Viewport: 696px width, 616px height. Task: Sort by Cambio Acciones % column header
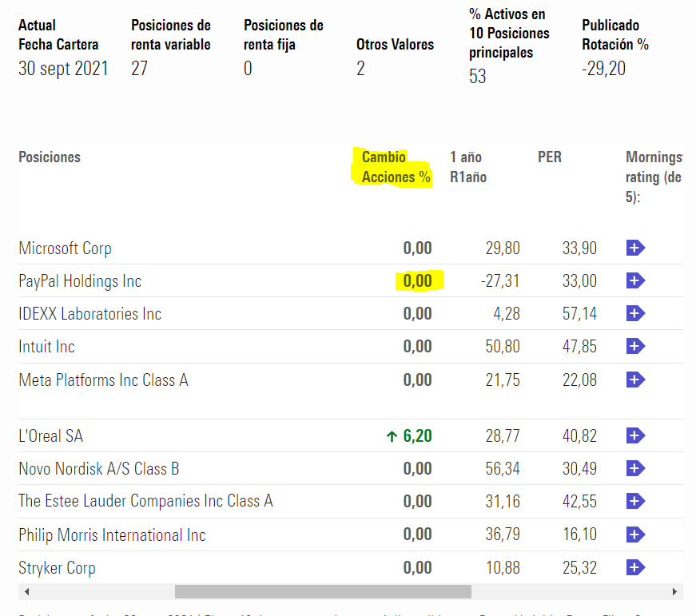point(396,167)
